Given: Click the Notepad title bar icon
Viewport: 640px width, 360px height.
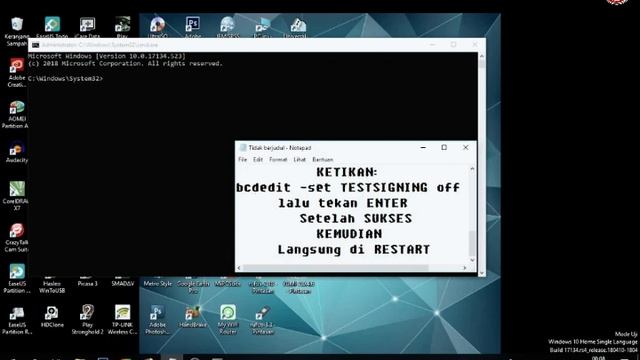Looking at the screenshot, I should pyautogui.click(x=243, y=148).
